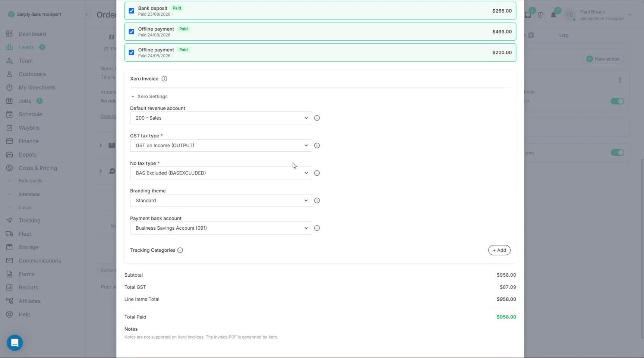The height and width of the screenshot is (358, 644).
Task: Open the Dashboard icon in sidebar
Action: click(x=9, y=34)
